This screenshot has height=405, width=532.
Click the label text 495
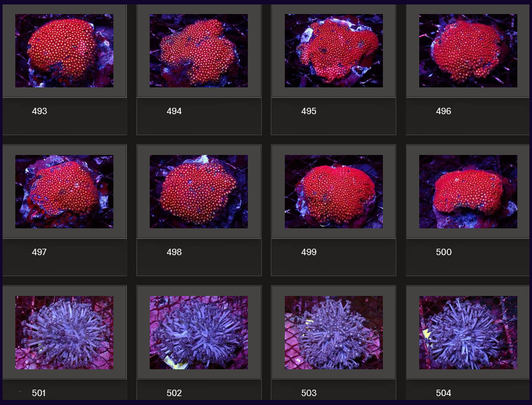pyautogui.click(x=309, y=111)
